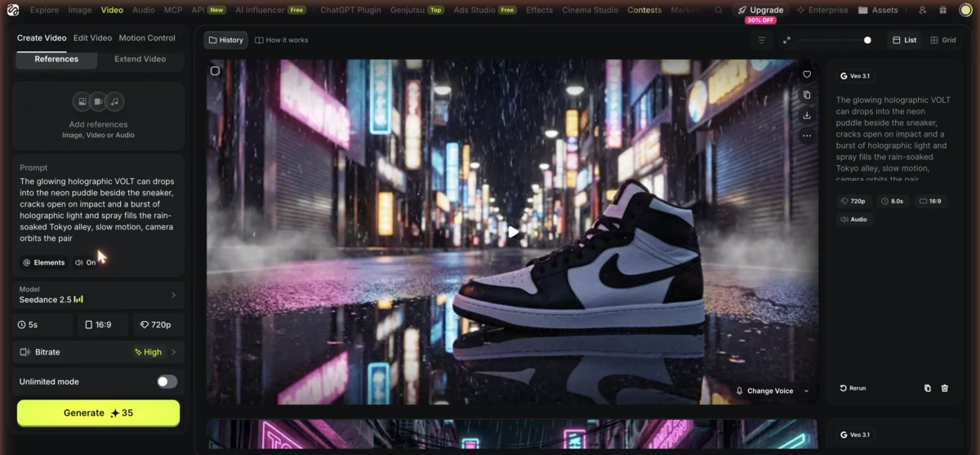Open the Elements picker
Image resolution: width=980 pixels, height=455 pixels.
coord(44,262)
